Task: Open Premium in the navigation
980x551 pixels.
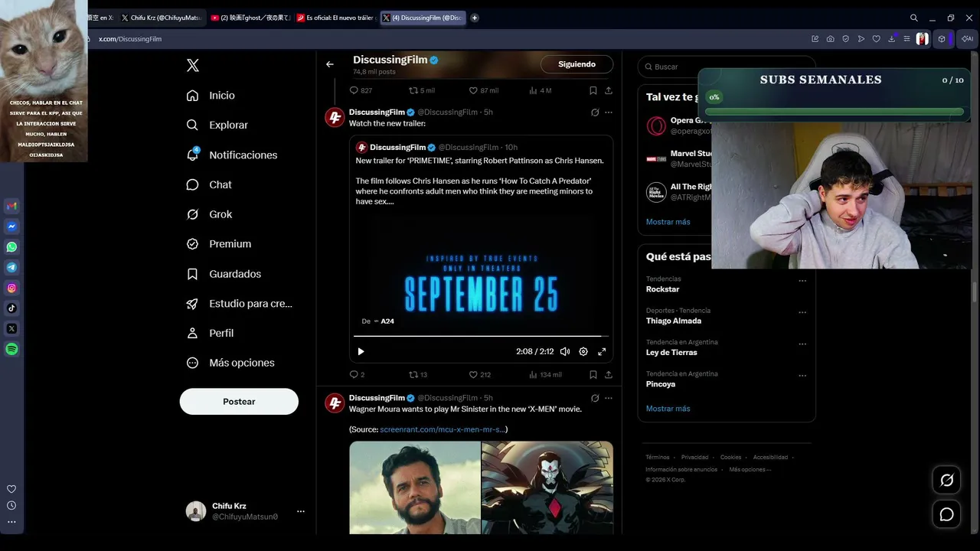Action: (x=219, y=244)
